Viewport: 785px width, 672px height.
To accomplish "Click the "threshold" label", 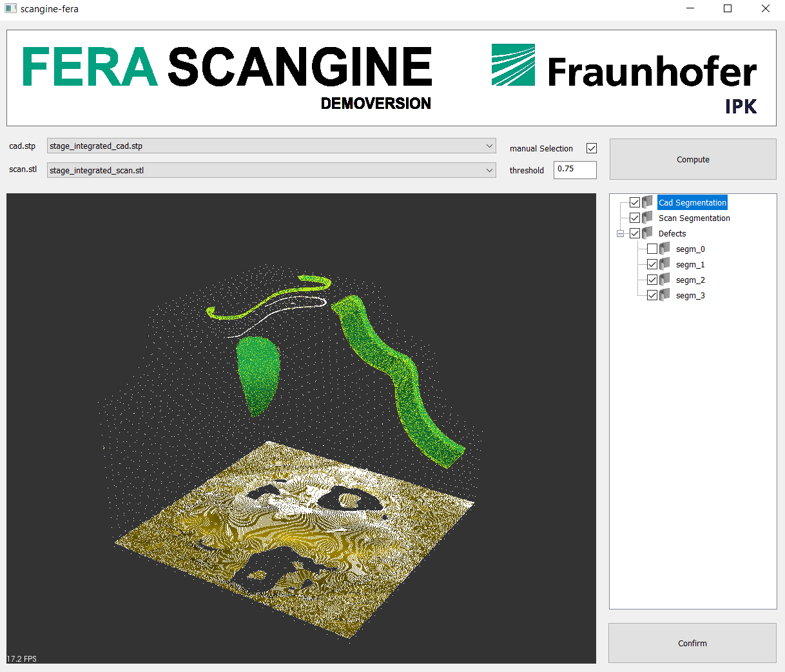I will tap(527, 170).
